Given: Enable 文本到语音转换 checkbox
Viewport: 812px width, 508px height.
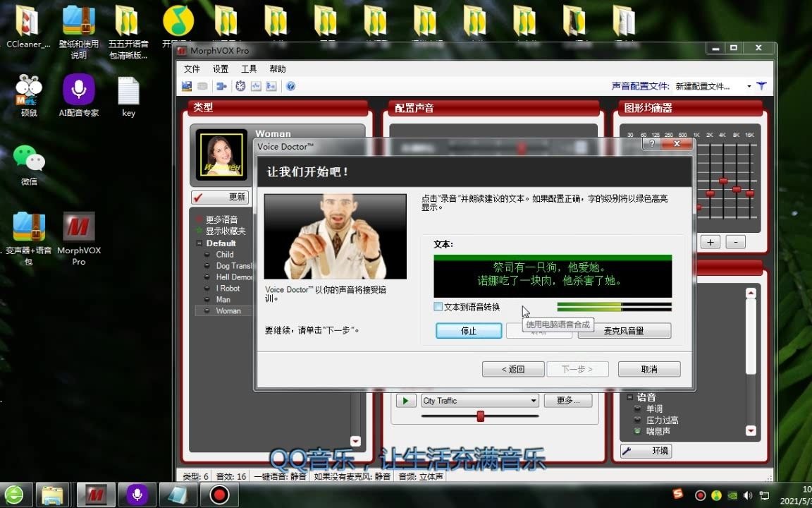Looking at the screenshot, I should [438, 306].
